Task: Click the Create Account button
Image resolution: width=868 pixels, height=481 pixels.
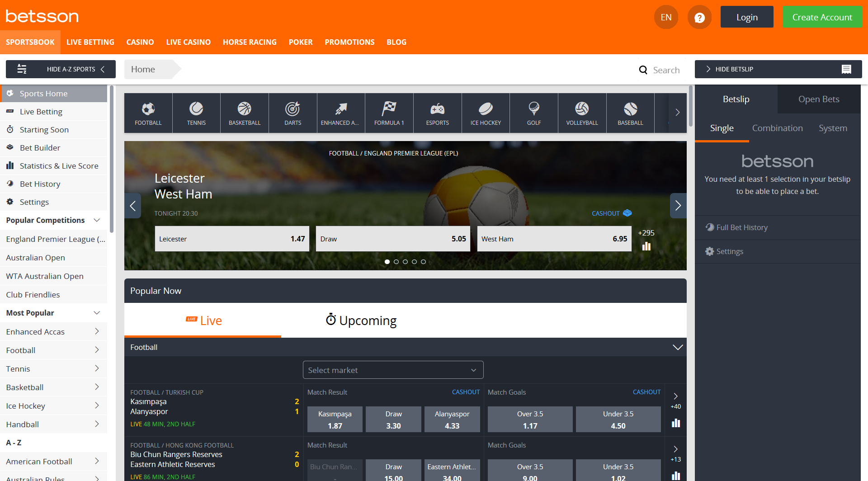Action: pyautogui.click(x=822, y=17)
